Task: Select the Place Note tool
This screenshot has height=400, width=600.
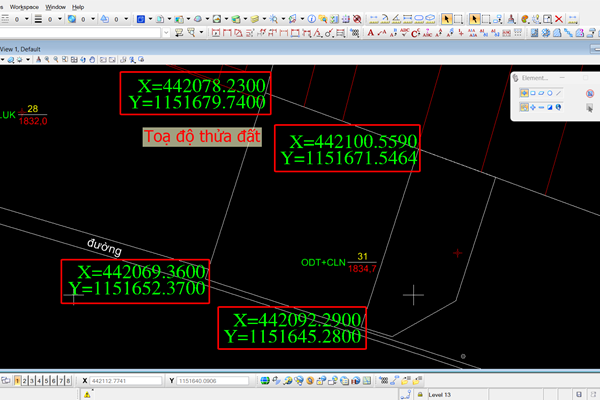Action: pos(382,33)
